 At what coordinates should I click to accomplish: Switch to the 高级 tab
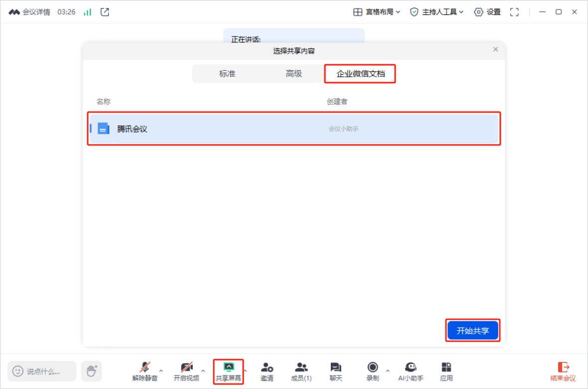(x=294, y=73)
